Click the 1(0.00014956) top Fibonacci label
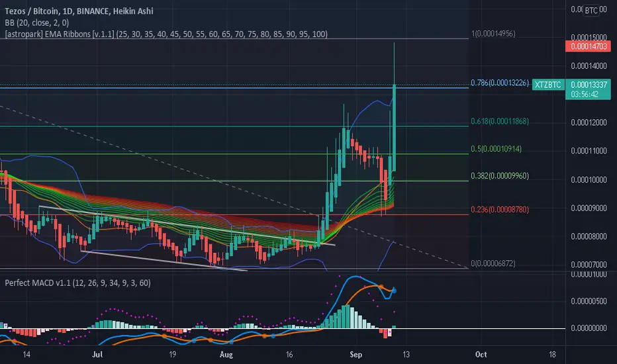The width and height of the screenshot is (617, 364). (x=493, y=34)
